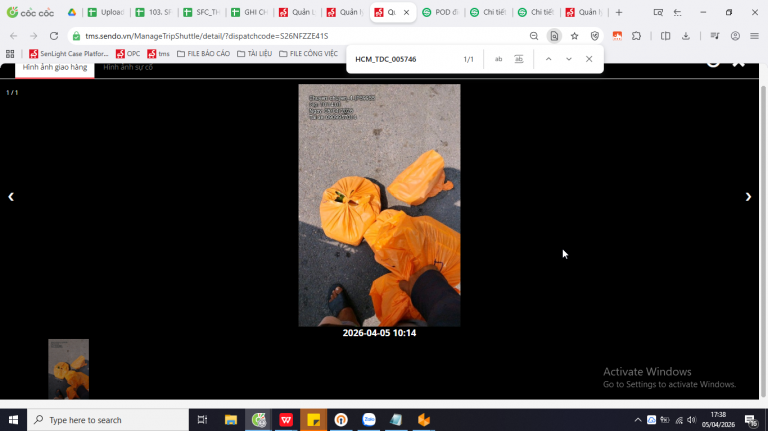The image size is (768, 431).
Task: Click the browser back arrow
Action: [x=14, y=36]
